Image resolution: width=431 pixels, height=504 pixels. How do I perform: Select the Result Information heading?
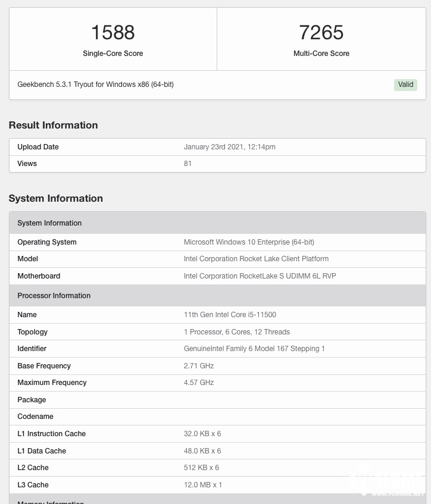point(53,125)
